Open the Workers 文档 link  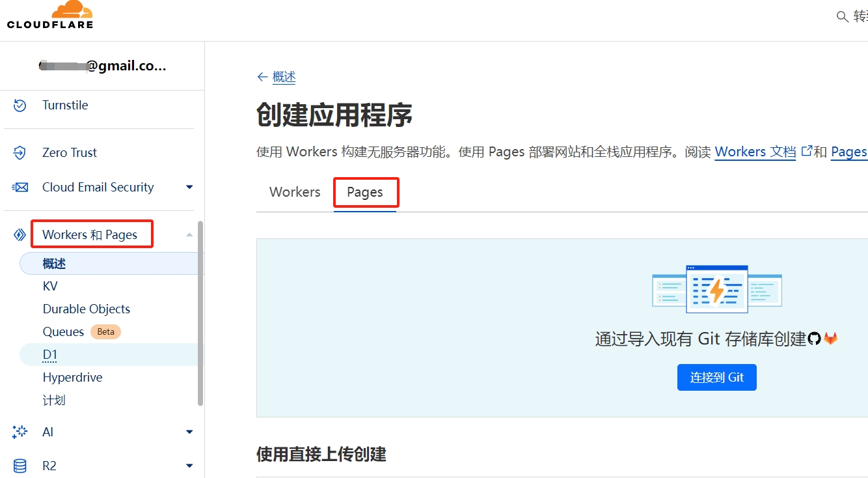[755, 152]
